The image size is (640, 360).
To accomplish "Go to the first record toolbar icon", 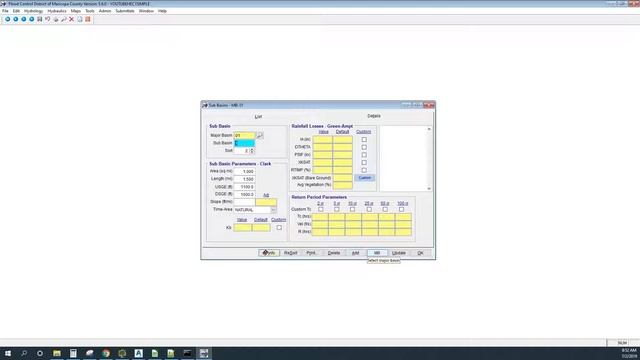I will click(7, 19).
